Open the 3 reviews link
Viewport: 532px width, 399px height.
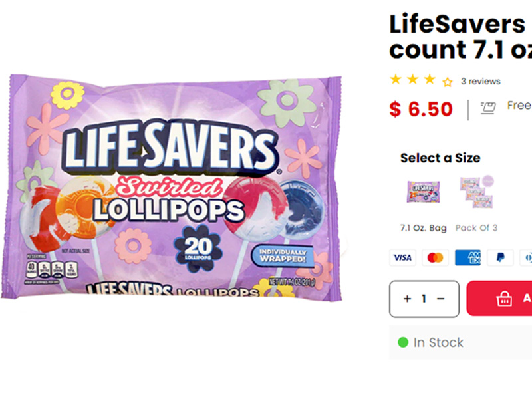click(480, 81)
